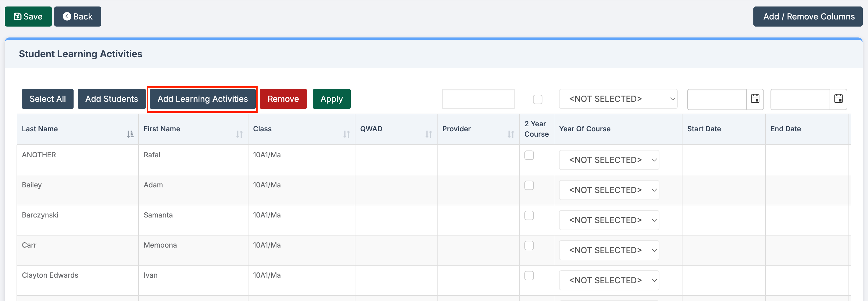Sort by QWAD column icon

click(428, 134)
